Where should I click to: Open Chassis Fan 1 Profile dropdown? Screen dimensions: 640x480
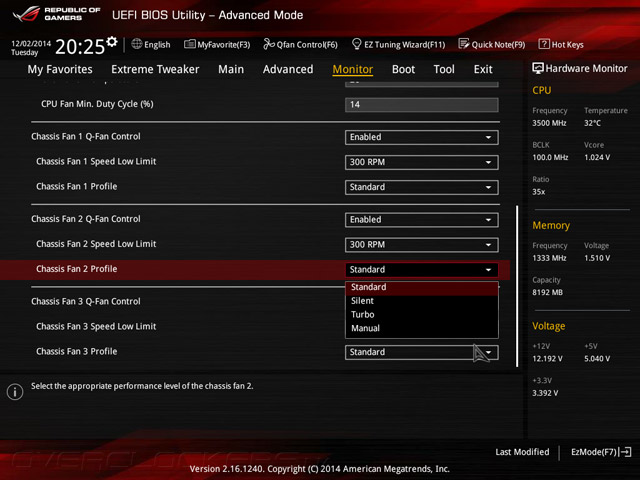(x=421, y=187)
